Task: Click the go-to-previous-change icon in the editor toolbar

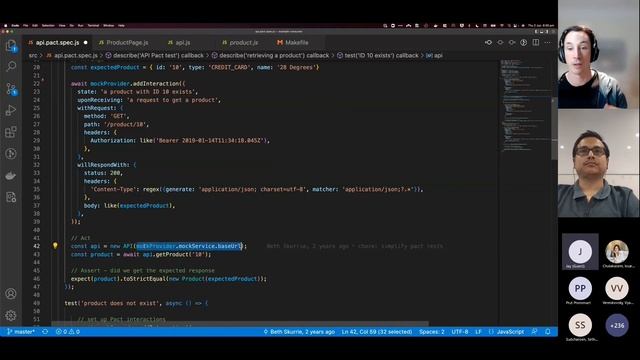Action: tap(488, 42)
